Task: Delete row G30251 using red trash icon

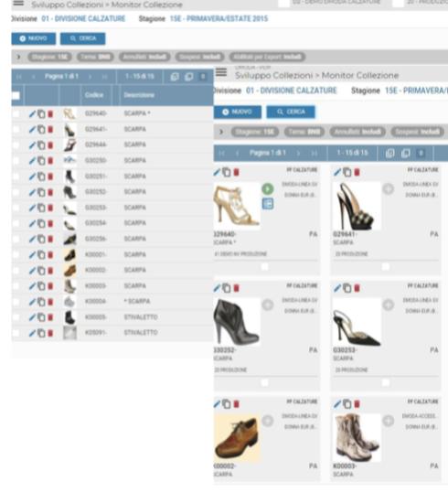Action: click(x=50, y=177)
